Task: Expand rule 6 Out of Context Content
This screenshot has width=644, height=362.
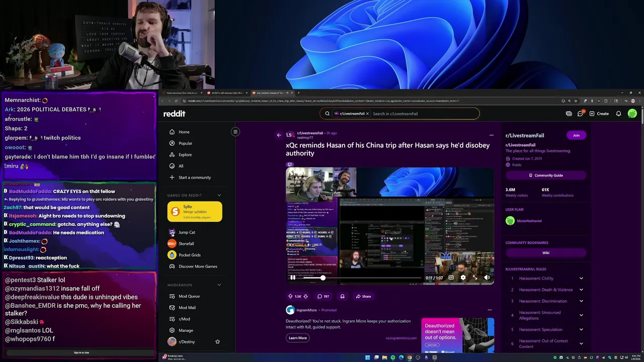Action: pyautogui.click(x=581, y=344)
